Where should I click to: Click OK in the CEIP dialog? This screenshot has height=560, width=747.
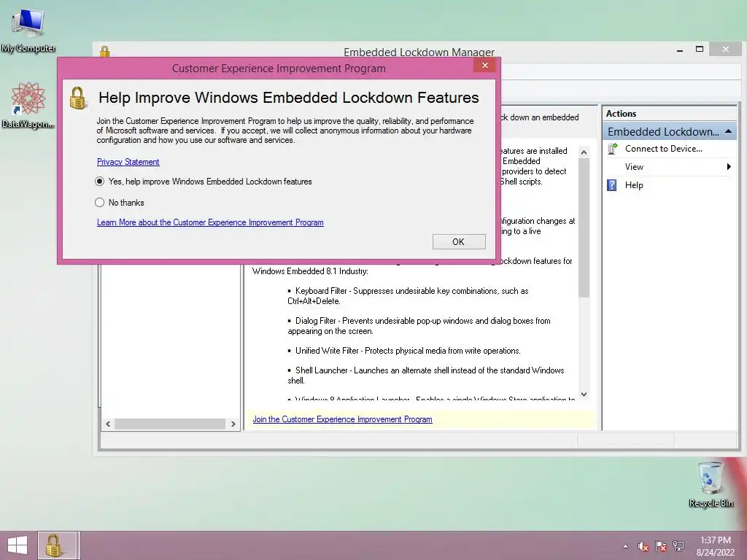point(459,241)
